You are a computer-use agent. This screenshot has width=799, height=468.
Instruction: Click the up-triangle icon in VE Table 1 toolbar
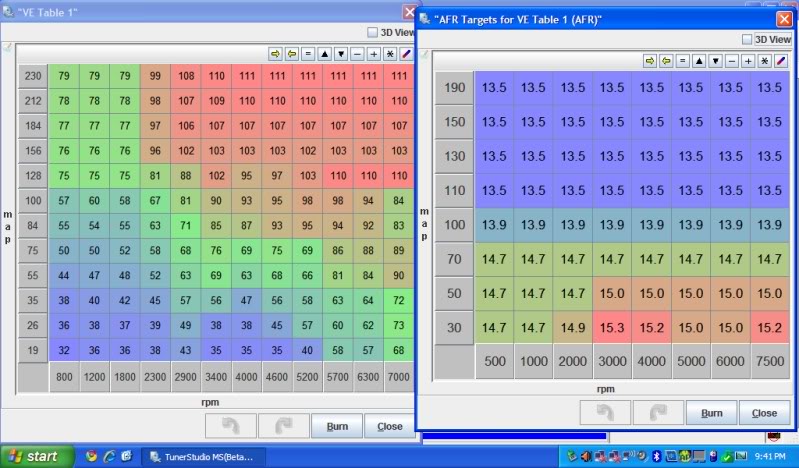[325, 54]
